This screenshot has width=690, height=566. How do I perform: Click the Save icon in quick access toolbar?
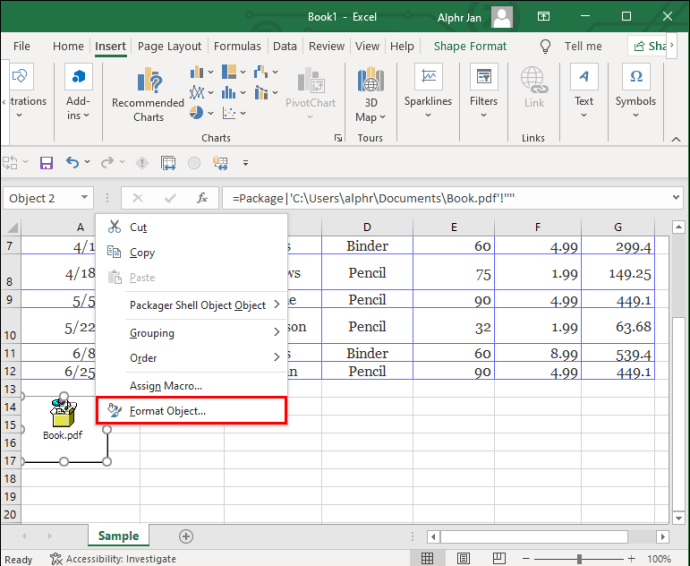pos(45,163)
